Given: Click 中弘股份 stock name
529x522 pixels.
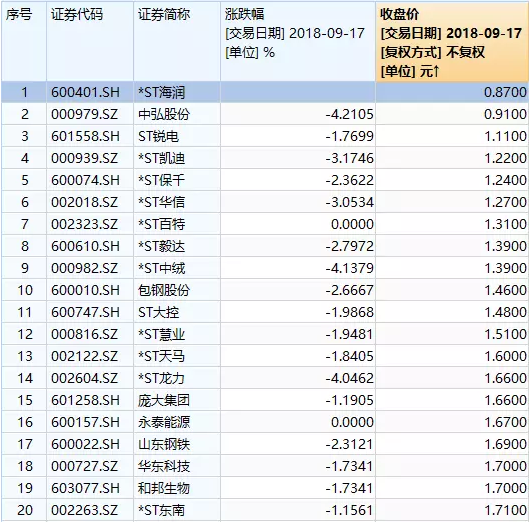Looking at the screenshot, I should [164, 114].
